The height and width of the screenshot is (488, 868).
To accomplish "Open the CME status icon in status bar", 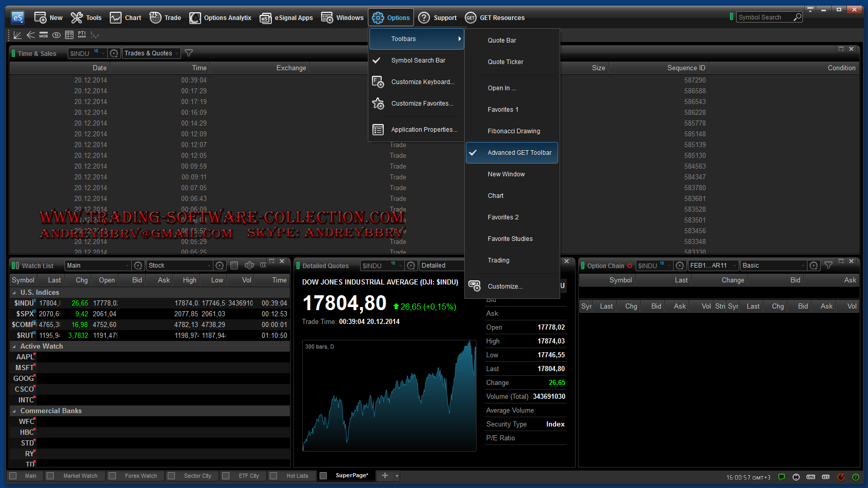I will tap(811, 477).
